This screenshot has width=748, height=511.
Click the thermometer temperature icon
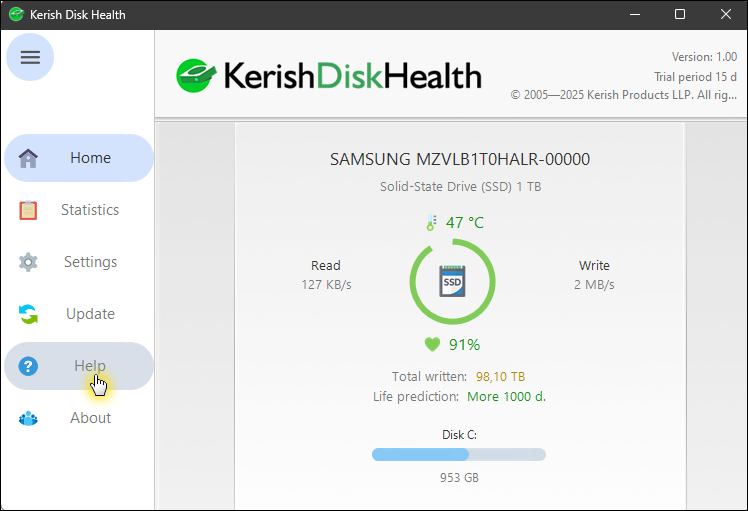[431, 223]
